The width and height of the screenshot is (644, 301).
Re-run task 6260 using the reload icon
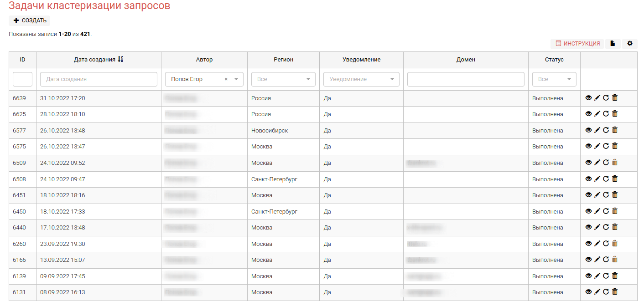[606, 244]
